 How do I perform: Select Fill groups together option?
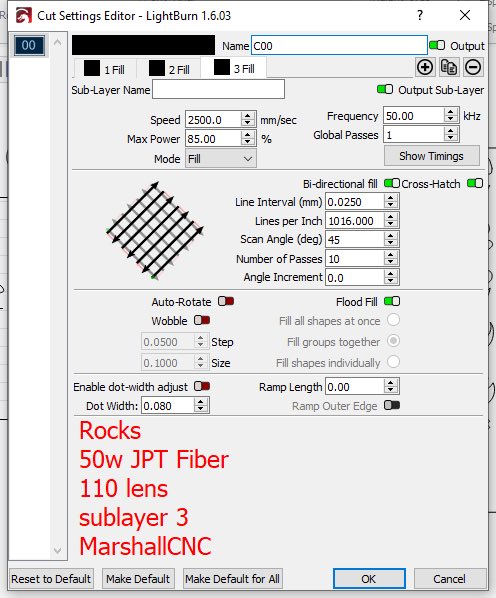[393, 341]
